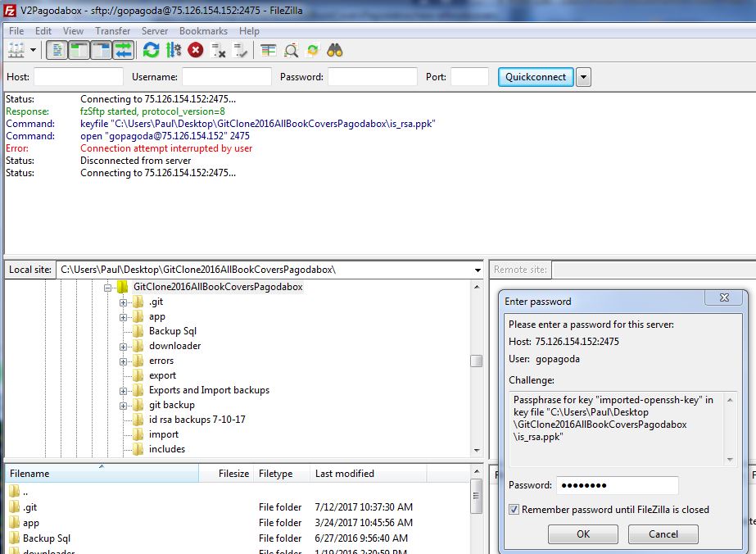This screenshot has width=756, height=554.
Task: Select the parent directory .. entry
Action: pos(236,493)
